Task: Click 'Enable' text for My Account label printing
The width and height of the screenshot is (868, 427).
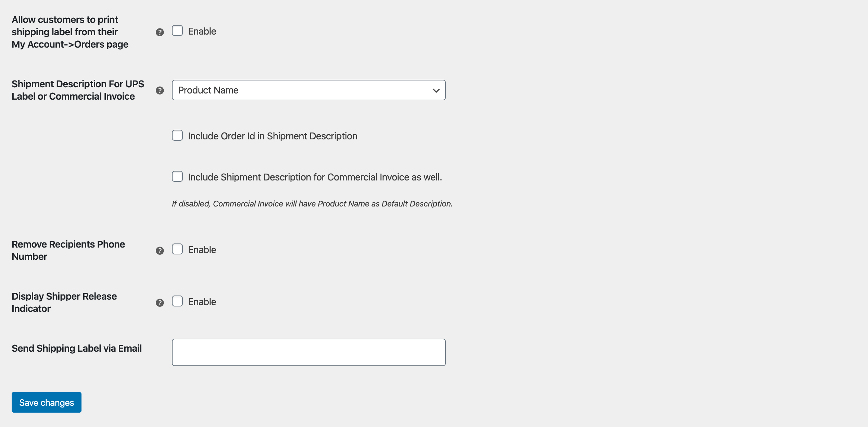Action: [x=202, y=32]
